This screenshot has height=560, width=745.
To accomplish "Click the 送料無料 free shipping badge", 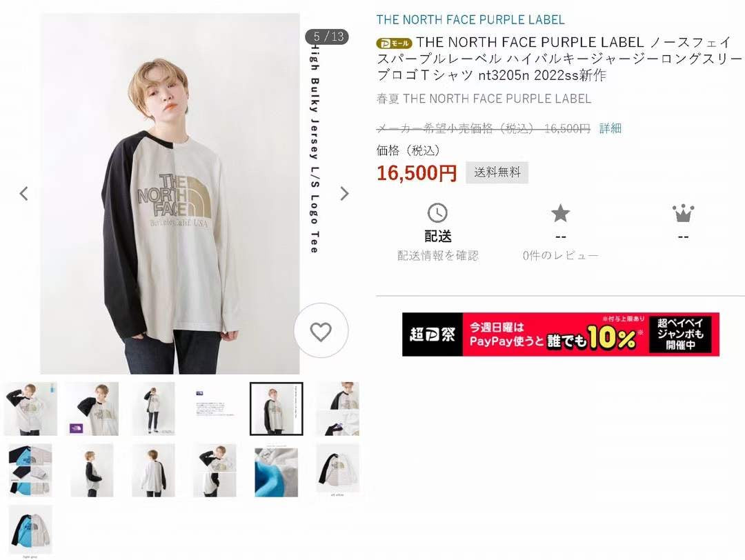I will click(497, 172).
